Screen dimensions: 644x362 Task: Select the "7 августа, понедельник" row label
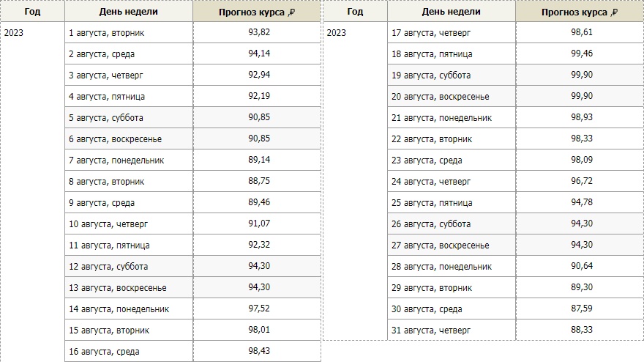click(x=116, y=160)
